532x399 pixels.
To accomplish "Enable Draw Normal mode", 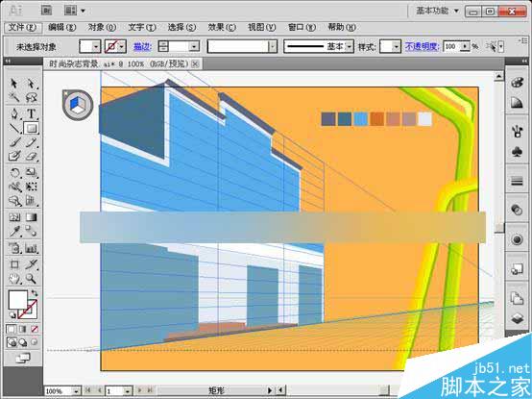I will 12,342.
